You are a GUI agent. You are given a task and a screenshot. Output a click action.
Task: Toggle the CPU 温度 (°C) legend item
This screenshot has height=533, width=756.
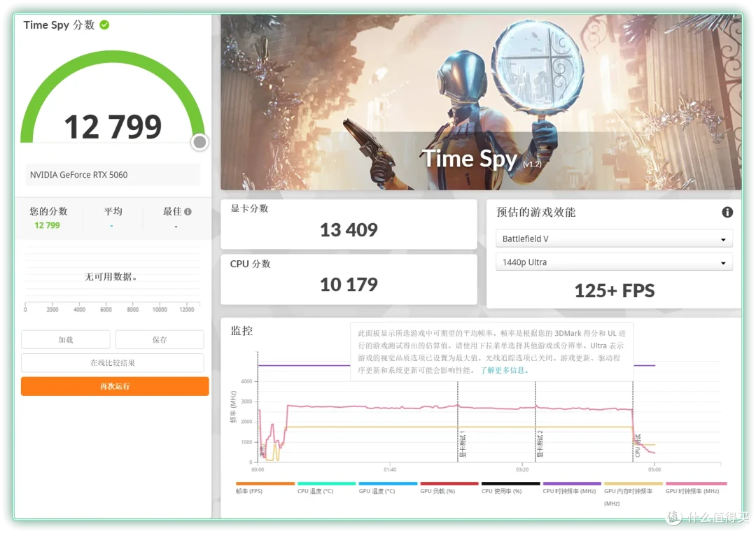coord(326,488)
